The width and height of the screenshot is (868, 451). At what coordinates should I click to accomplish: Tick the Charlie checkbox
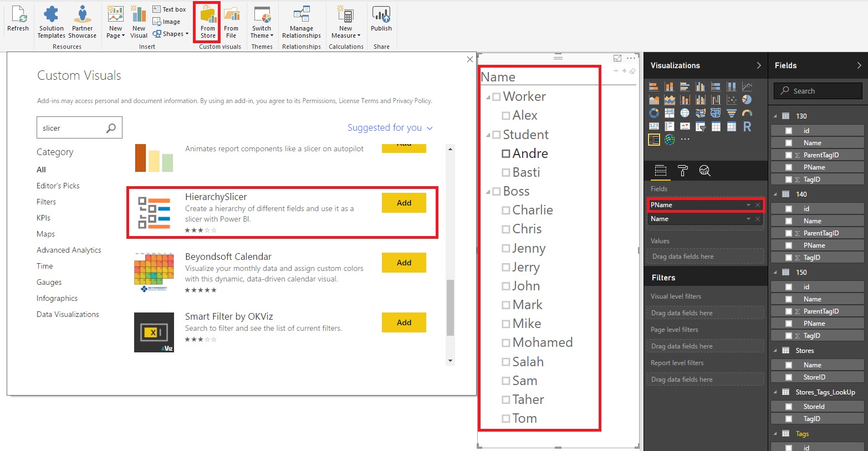[506, 211]
